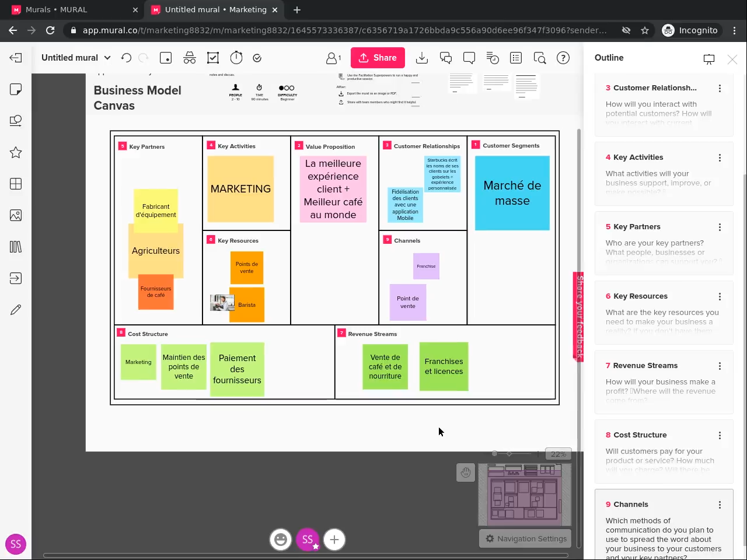Viewport: 747px width, 560px height.
Task: Open the 22% zoom level box
Action: (x=558, y=454)
